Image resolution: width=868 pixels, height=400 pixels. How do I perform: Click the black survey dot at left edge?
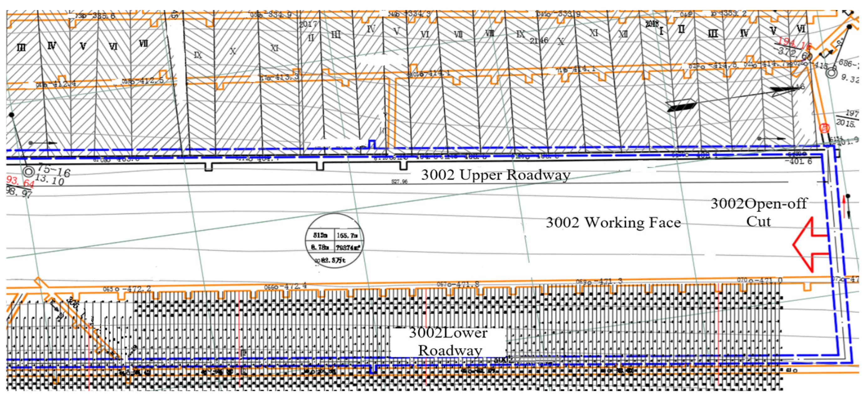[x=12, y=115]
